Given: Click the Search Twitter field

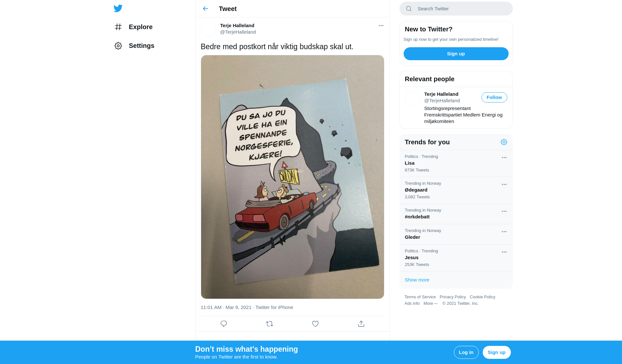Looking at the screenshot, I should [x=456, y=9].
